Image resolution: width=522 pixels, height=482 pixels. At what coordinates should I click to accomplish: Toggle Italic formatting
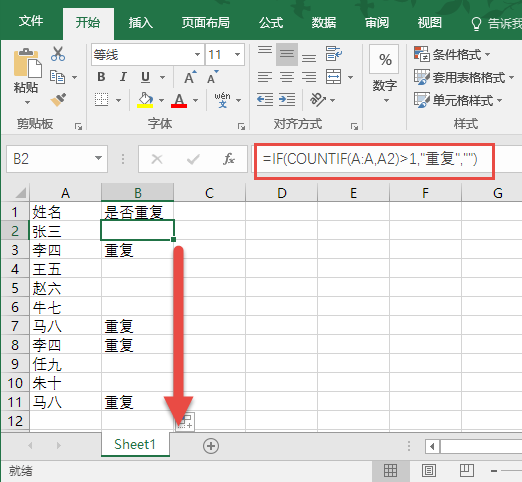[x=123, y=77]
